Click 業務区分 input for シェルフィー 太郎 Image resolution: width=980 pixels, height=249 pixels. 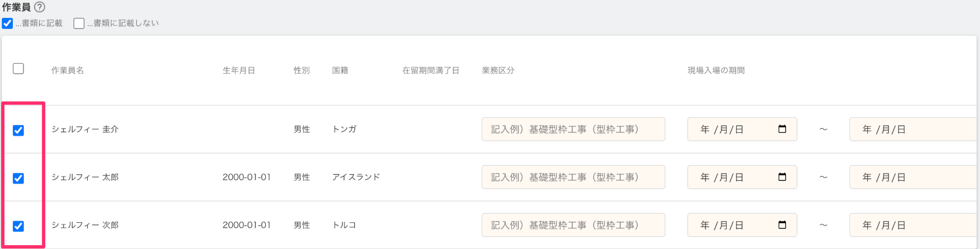(x=573, y=177)
